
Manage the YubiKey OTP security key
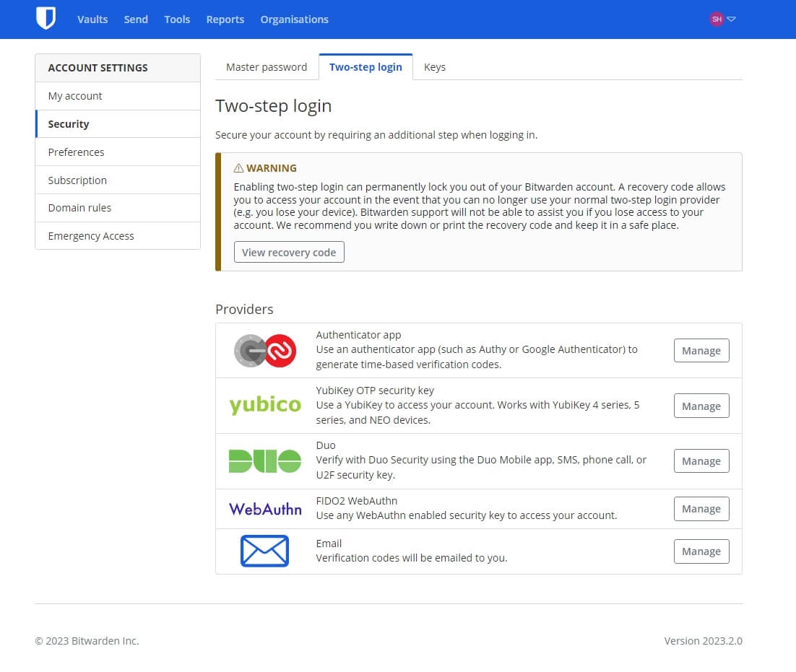(701, 406)
